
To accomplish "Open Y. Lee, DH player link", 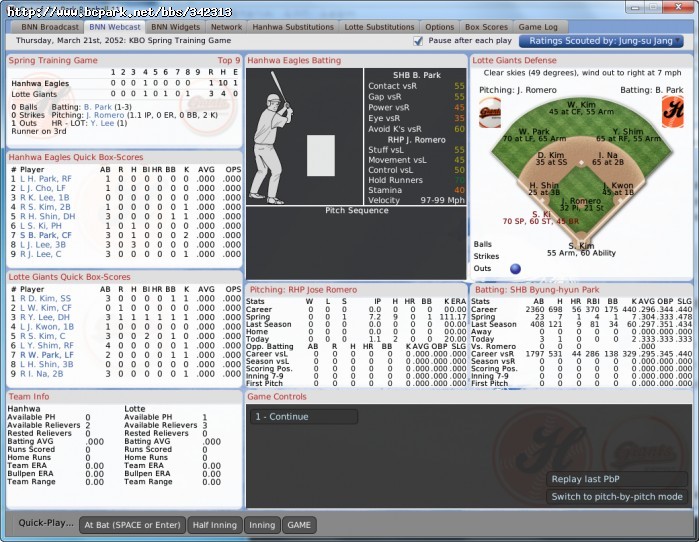I will point(48,317).
